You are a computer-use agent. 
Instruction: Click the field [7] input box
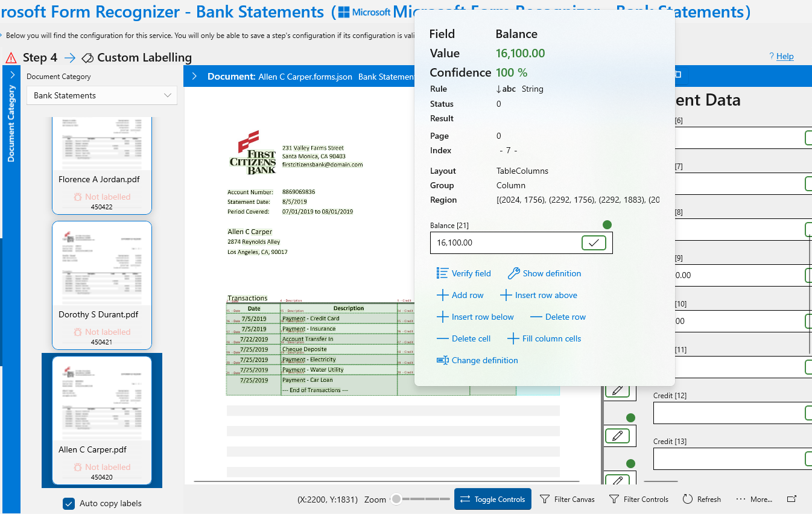(x=743, y=183)
